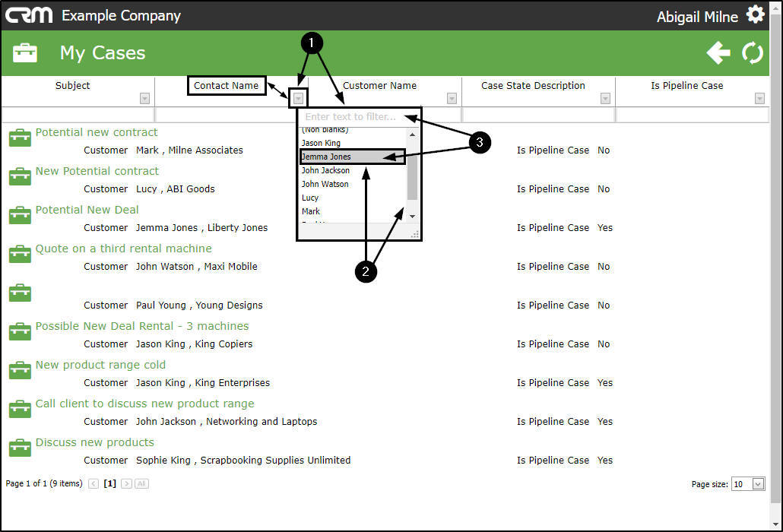Click the back arrow icon
783x532 pixels.
click(x=718, y=53)
